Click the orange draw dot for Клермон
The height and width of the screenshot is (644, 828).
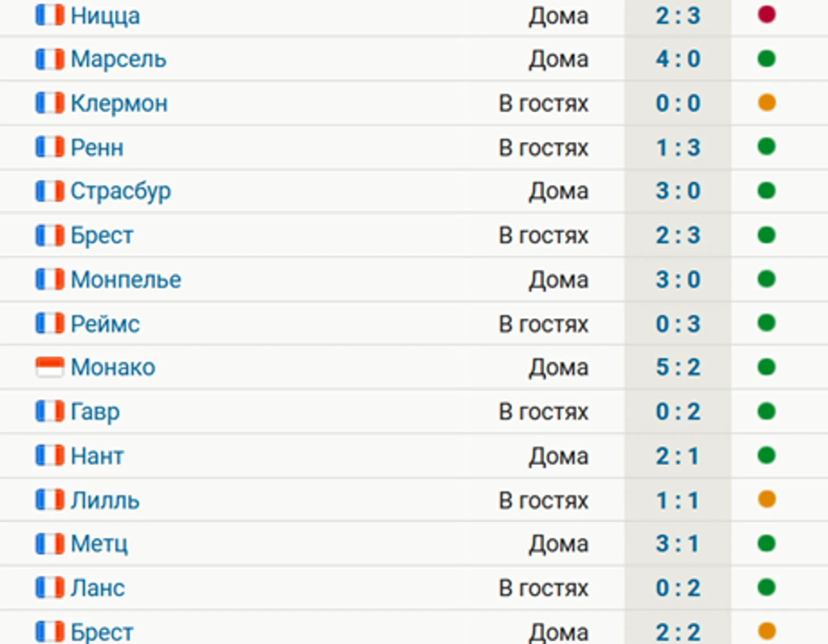[766, 103]
